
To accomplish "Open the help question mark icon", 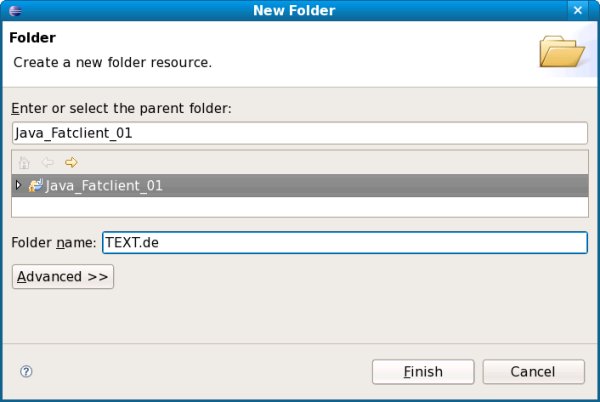I will (x=26, y=371).
